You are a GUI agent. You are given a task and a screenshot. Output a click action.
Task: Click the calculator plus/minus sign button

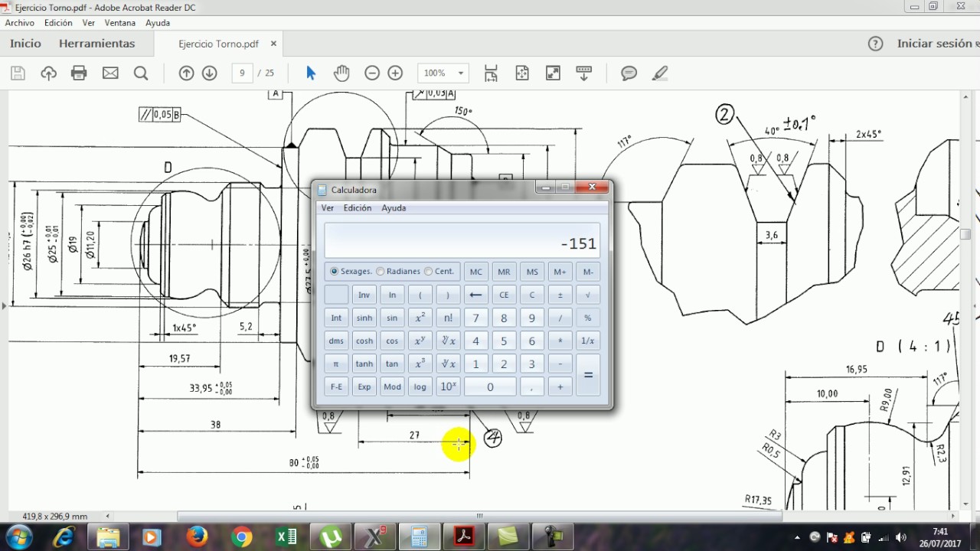pos(560,295)
